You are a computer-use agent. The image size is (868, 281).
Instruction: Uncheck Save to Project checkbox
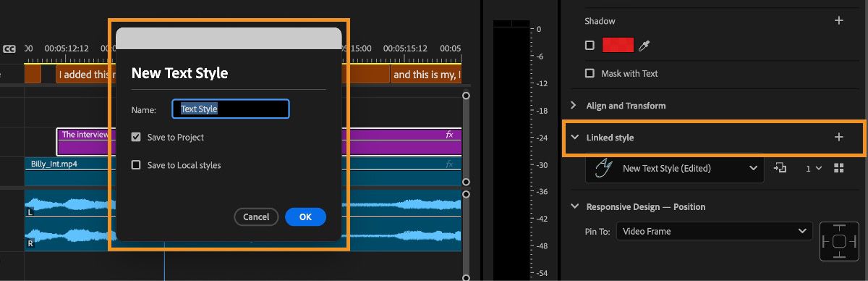pyautogui.click(x=136, y=137)
